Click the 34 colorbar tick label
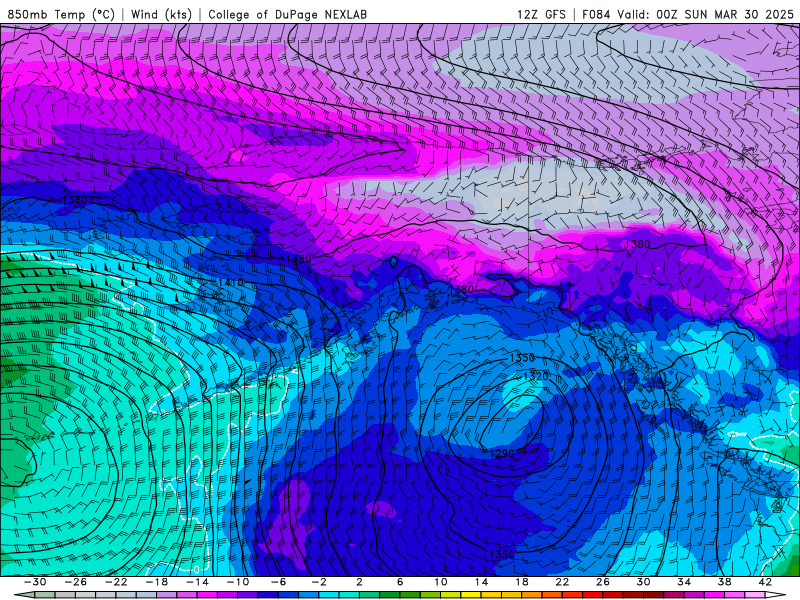 pyautogui.click(x=684, y=582)
